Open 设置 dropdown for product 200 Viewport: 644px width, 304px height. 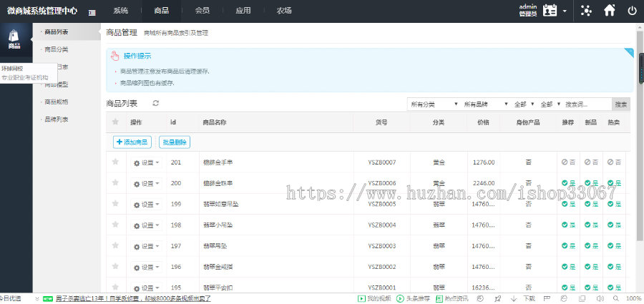pyautogui.click(x=146, y=183)
